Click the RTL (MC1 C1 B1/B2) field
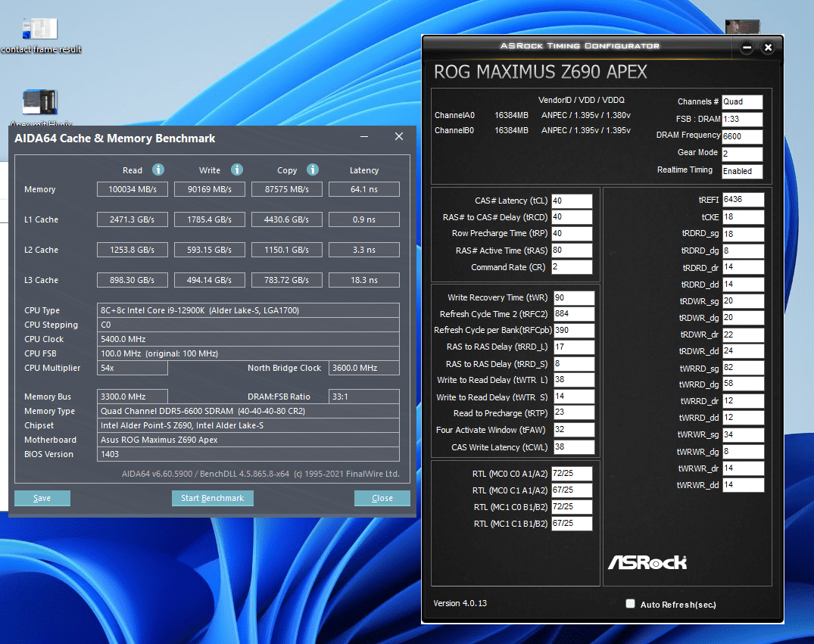Viewport: 814px width, 644px height. 572,523
